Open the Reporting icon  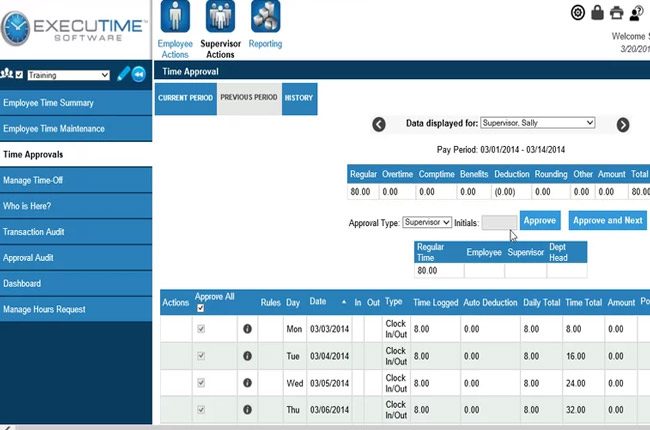[x=265, y=17]
